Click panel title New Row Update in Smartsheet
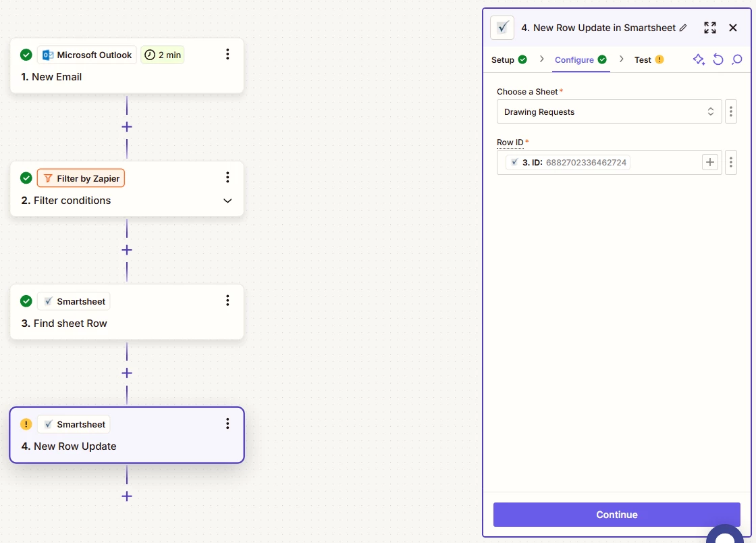The width and height of the screenshot is (756, 543). 598,28
